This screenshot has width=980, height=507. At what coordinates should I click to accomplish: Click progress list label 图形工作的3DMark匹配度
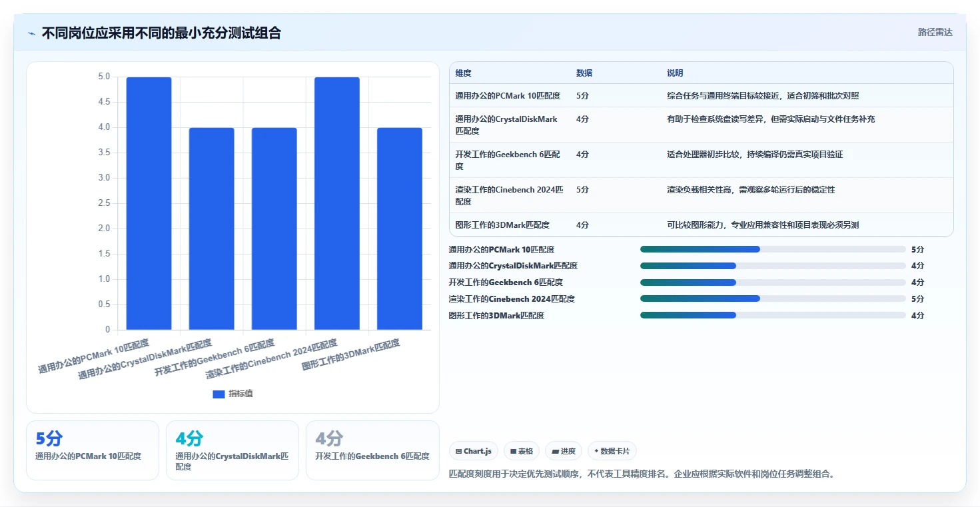[x=496, y=316]
